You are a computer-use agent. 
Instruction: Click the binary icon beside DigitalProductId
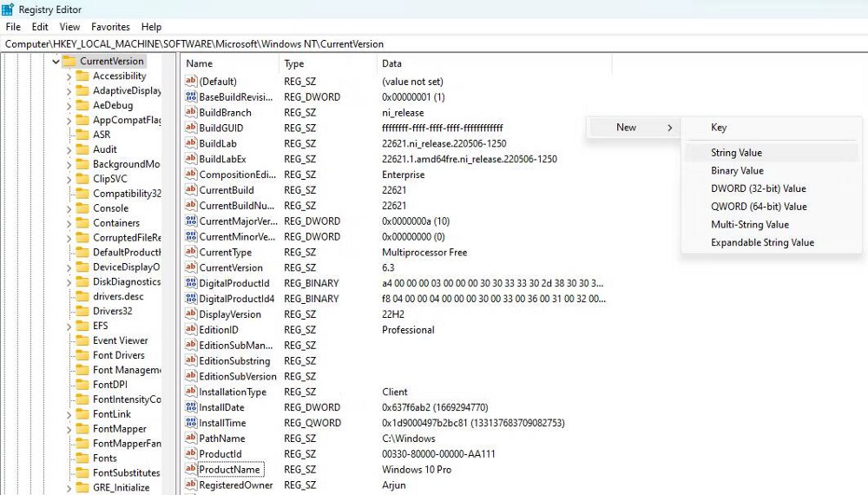click(x=191, y=283)
